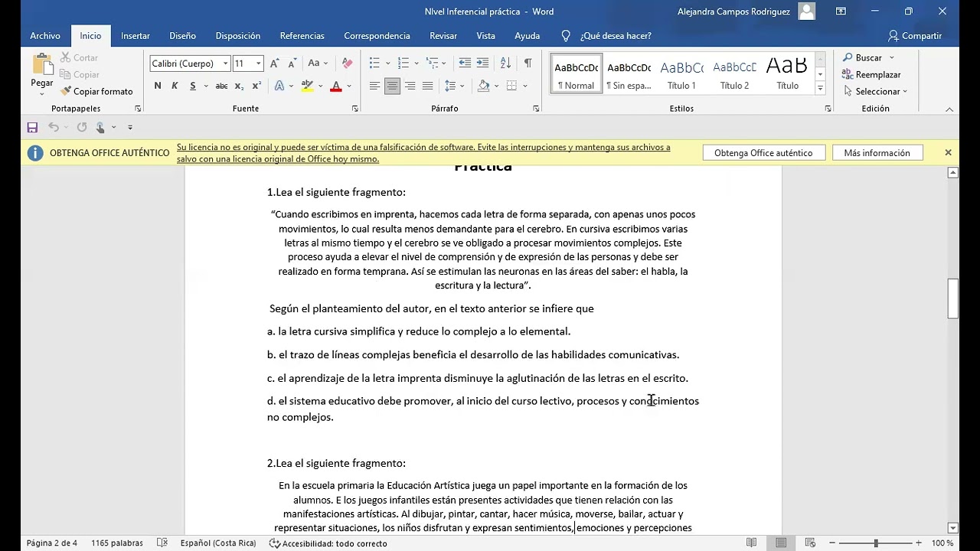This screenshot has width=980, height=551.
Task: Increase font size with the grow font icon
Action: pos(275,64)
